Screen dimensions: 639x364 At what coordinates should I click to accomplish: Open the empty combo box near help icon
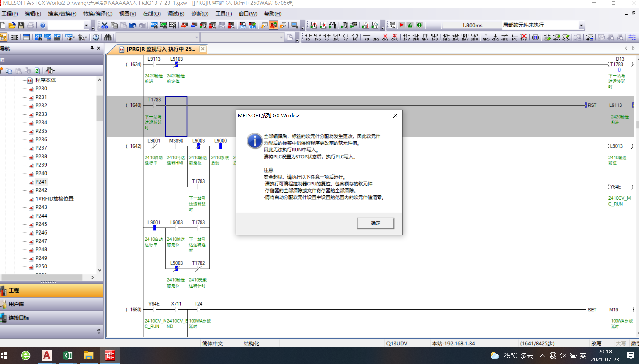coord(86,25)
